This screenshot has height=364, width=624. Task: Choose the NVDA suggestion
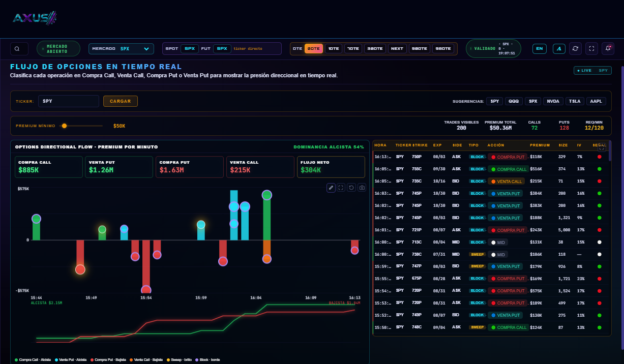pyautogui.click(x=552, y=101)
